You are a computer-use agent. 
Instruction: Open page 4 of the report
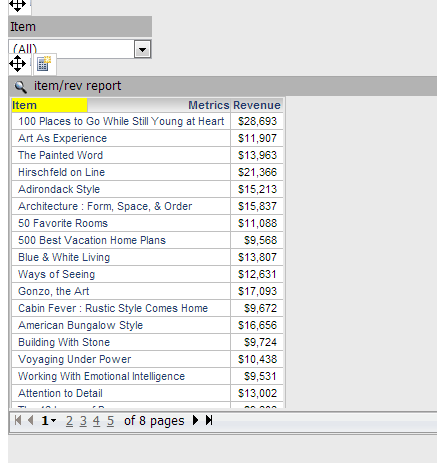pos(96,421)
